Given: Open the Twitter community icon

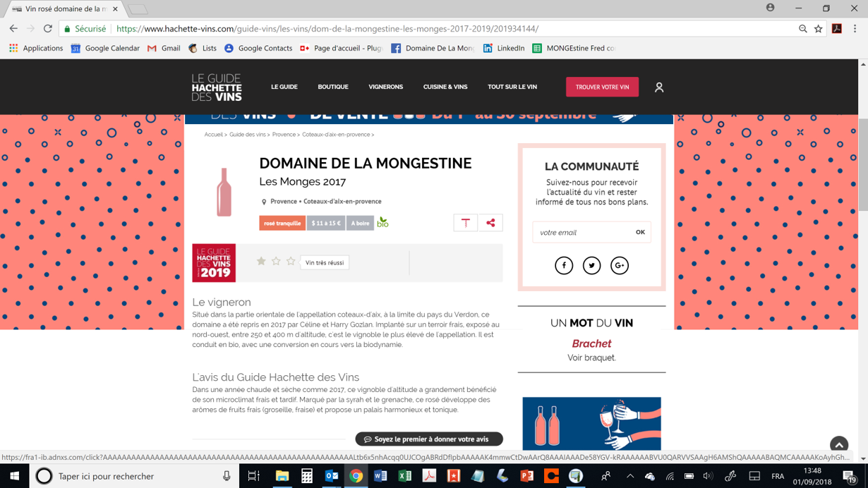Looking at the screenshot, I should coord(591,265).
